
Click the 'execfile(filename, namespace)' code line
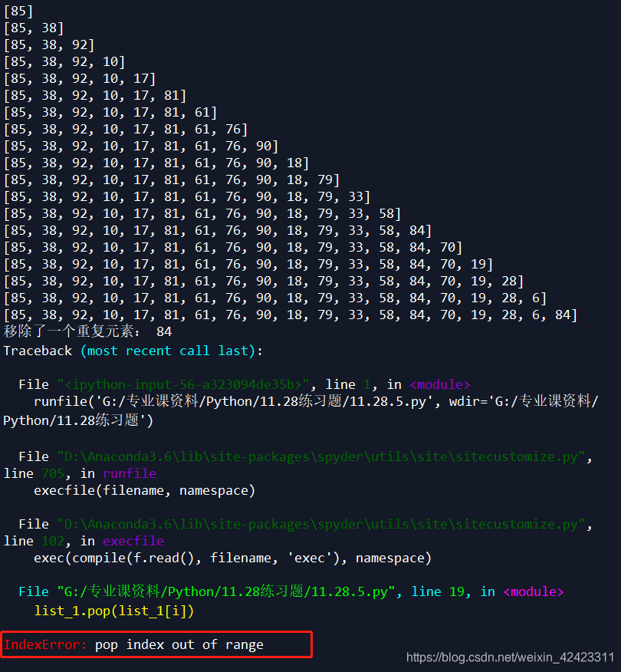point(145,490)
